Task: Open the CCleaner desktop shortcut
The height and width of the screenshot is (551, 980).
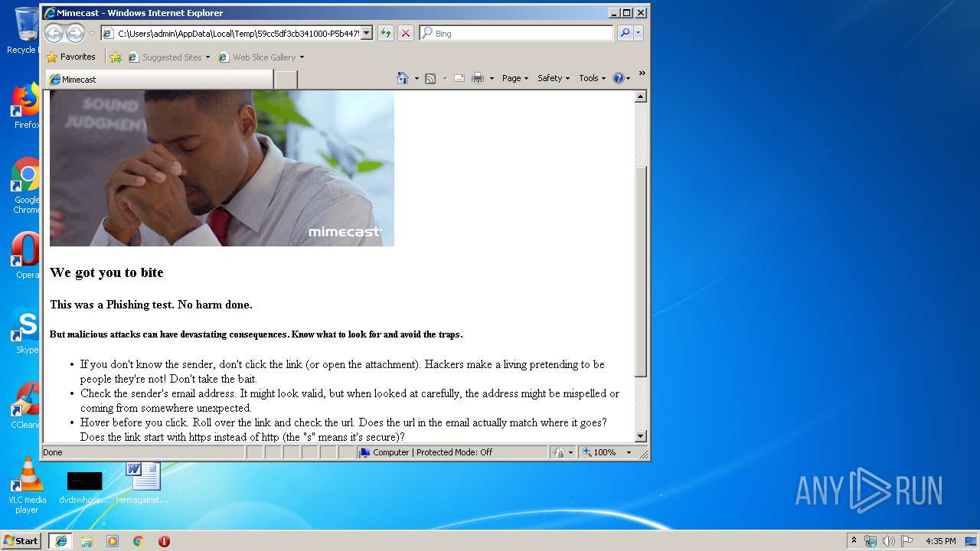Action: [x=26, y=405]
